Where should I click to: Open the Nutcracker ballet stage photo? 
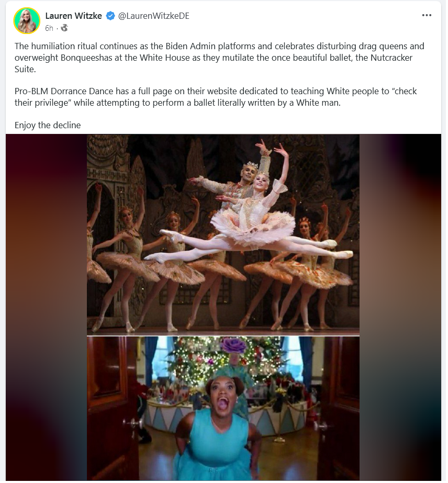(223, 235)
